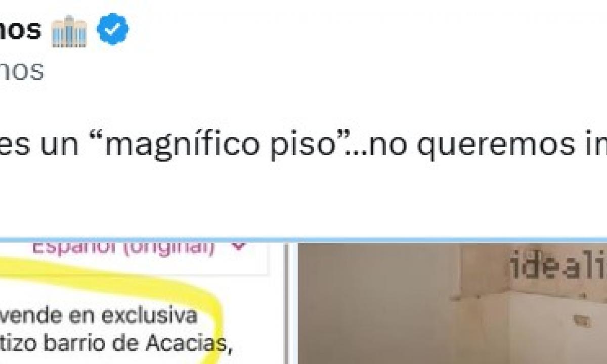Open the apartment room photo on the right
This screenshot has height=364, width=607.
[452, 303]
